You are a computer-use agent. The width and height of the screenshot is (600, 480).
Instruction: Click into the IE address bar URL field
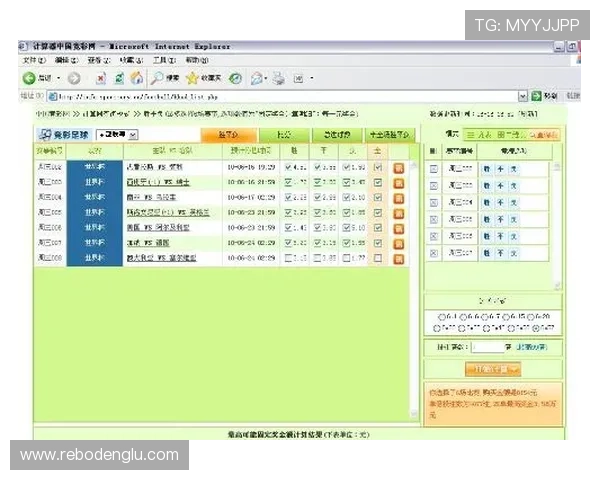(x=283, y=96)
